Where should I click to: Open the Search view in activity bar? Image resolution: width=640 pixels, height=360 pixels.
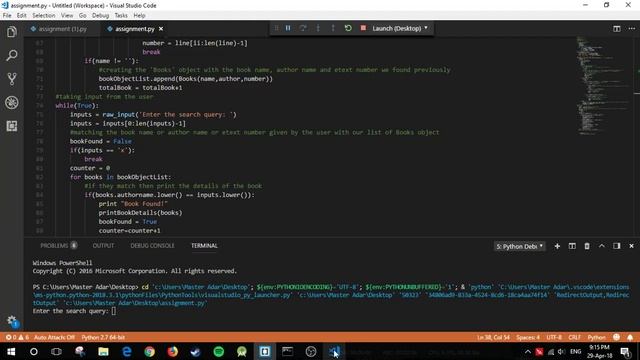12,55
